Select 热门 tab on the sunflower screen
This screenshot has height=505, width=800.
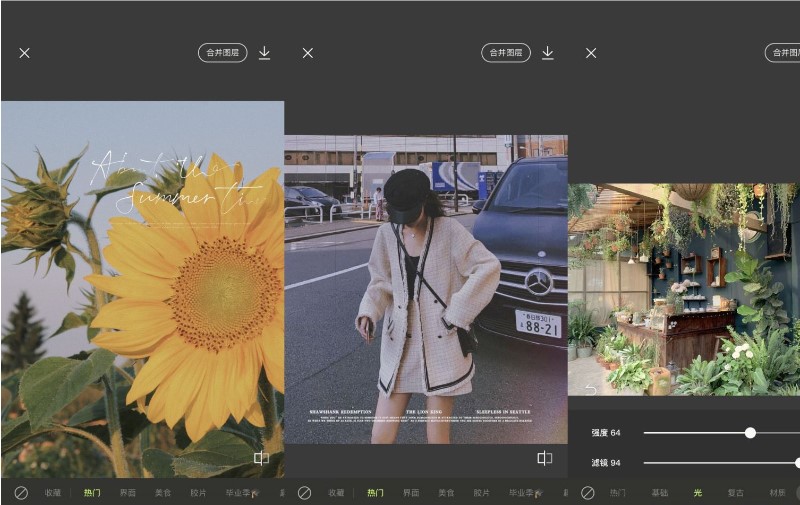pyautogui.click(x=92, y=493)
